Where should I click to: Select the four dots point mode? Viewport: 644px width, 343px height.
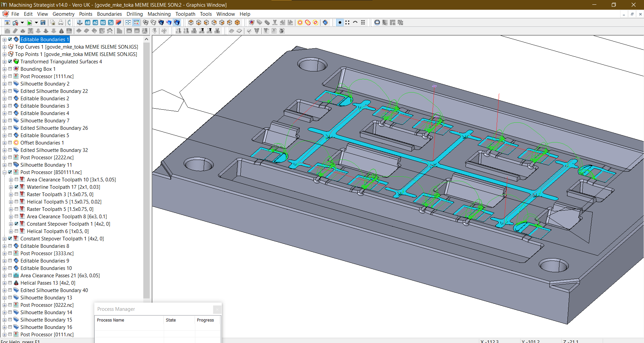(x=347, y=22)
